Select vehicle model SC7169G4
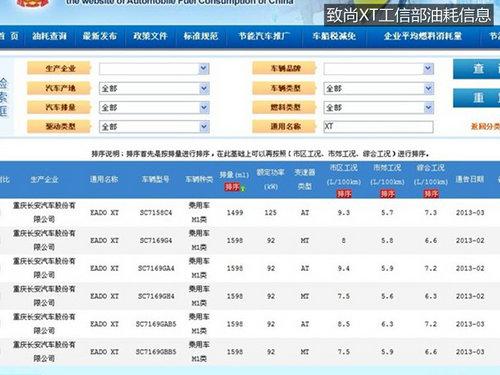Screen dimensions: 500x375 point(156,240)
